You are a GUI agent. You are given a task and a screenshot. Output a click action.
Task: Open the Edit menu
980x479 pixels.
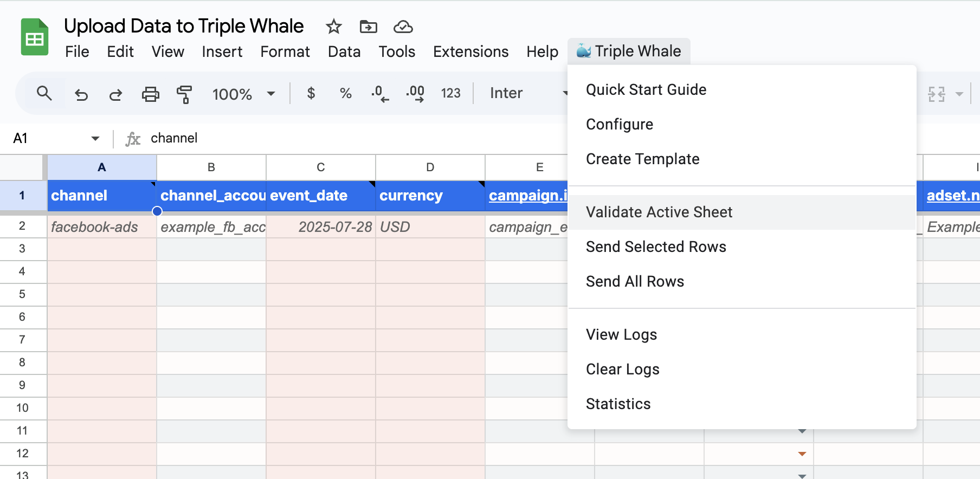(120, 51)
